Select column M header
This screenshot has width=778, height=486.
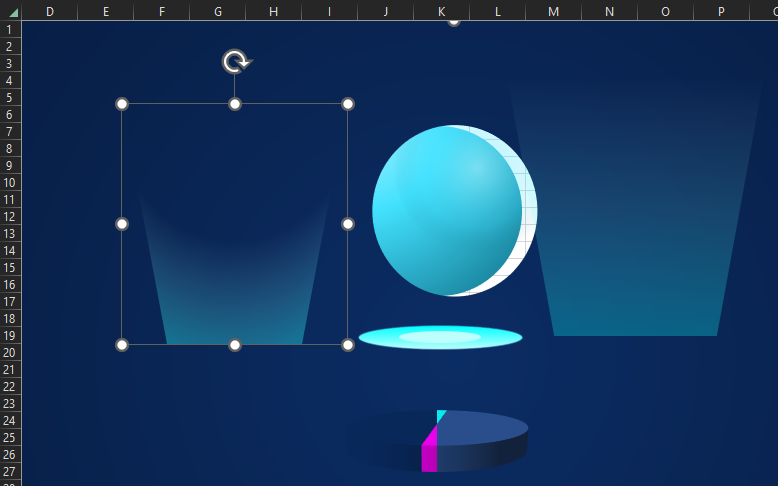coord(553,11)
